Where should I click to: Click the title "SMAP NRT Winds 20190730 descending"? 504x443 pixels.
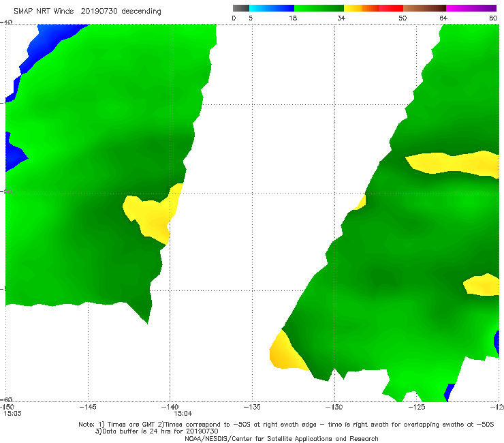tap(87, 11)
